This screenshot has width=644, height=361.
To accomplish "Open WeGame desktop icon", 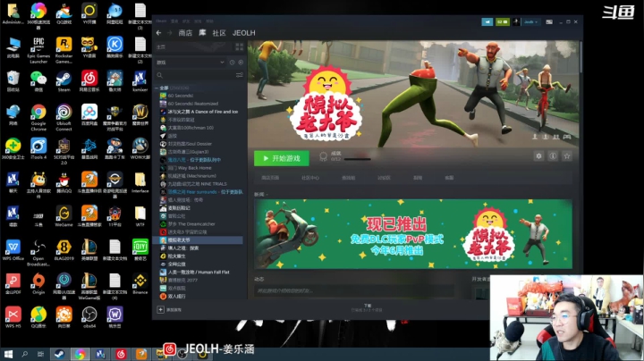I will click(64, 216).
